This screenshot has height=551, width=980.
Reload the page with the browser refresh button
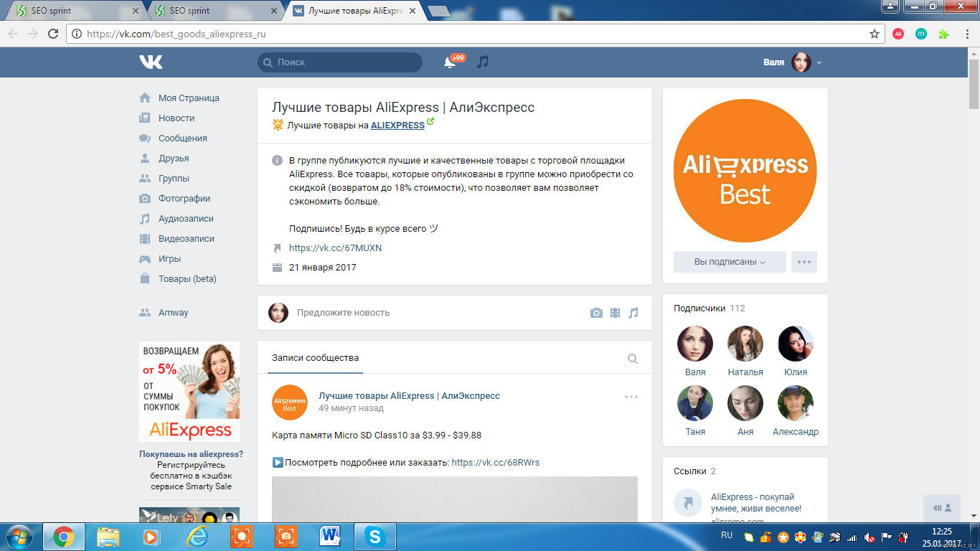53,34
